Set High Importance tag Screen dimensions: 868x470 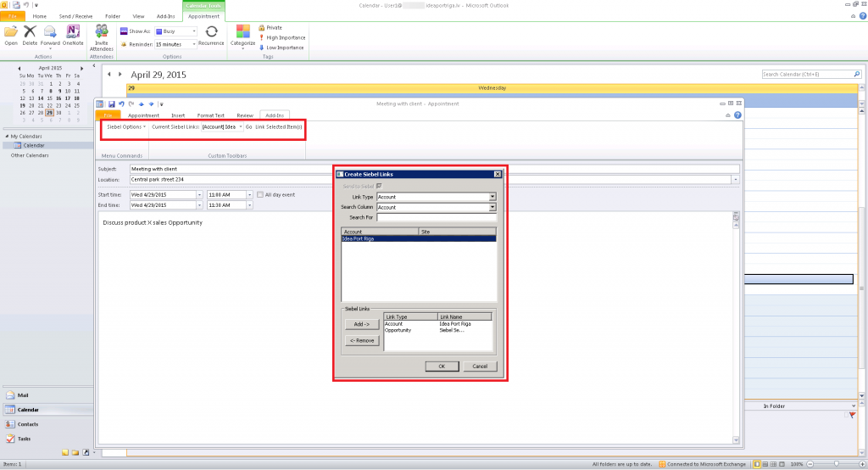tap(281, 37)
